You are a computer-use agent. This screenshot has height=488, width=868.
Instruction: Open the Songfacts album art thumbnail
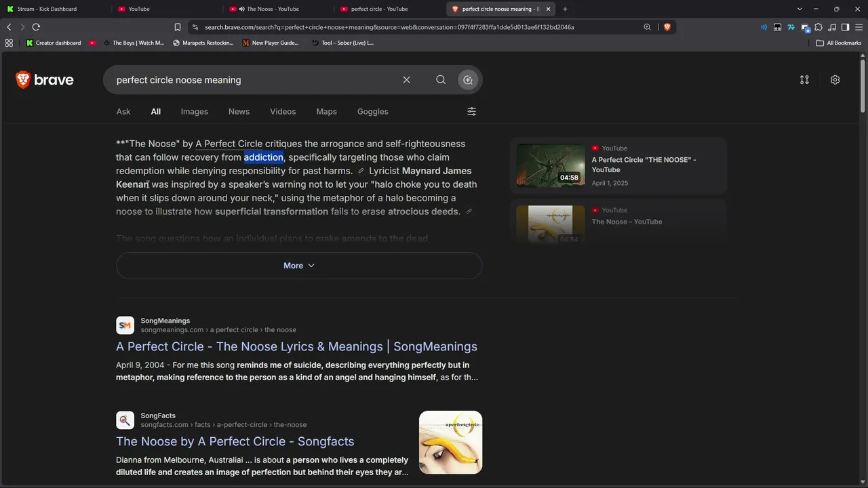(450, 443)
